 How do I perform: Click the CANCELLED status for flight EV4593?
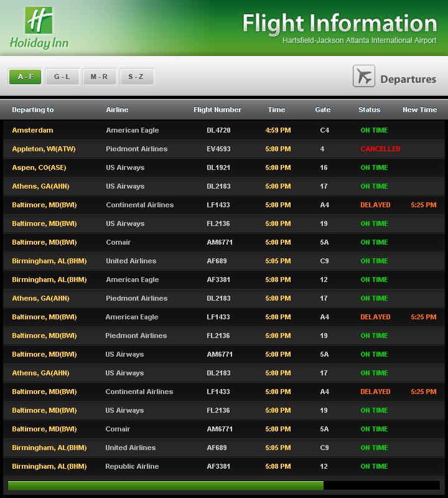pyautogui.click(x=380, y=149)
